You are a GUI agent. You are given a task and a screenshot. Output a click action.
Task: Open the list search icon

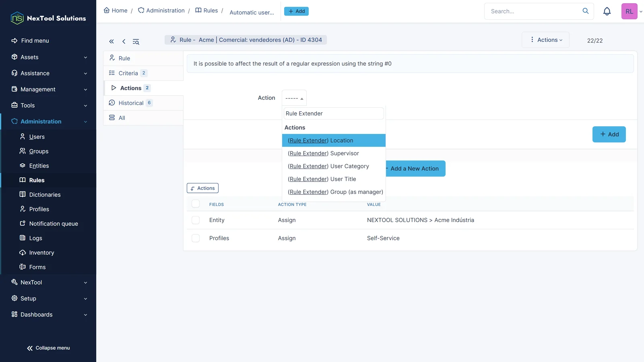[x=136, y=41]
